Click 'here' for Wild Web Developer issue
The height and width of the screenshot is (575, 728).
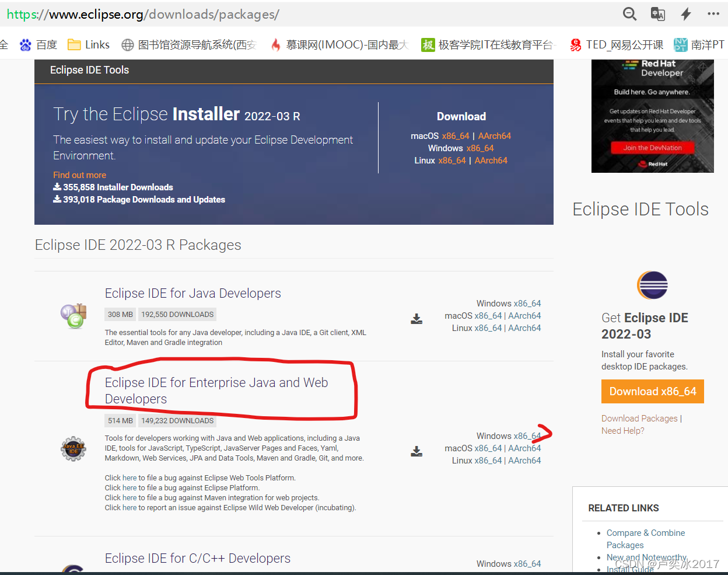tap(129, 508)
